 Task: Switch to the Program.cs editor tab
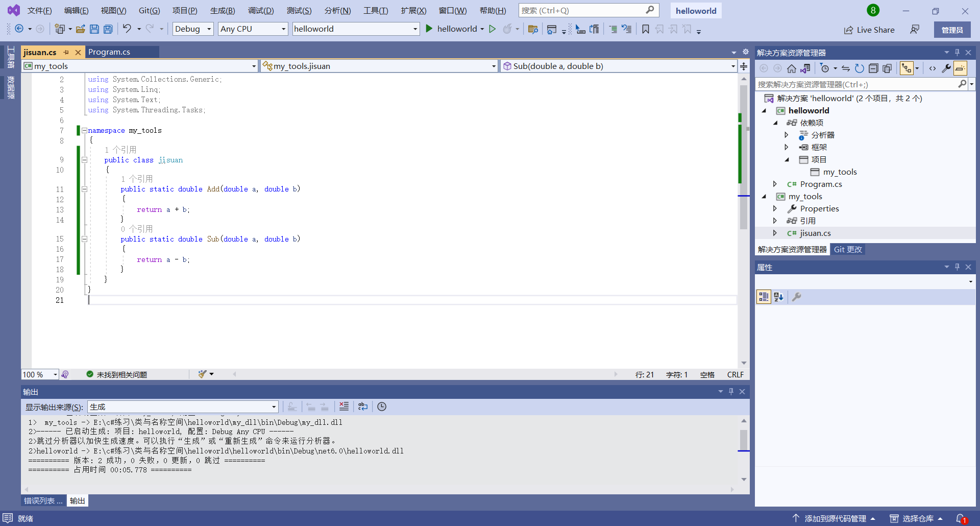point(109,52)
